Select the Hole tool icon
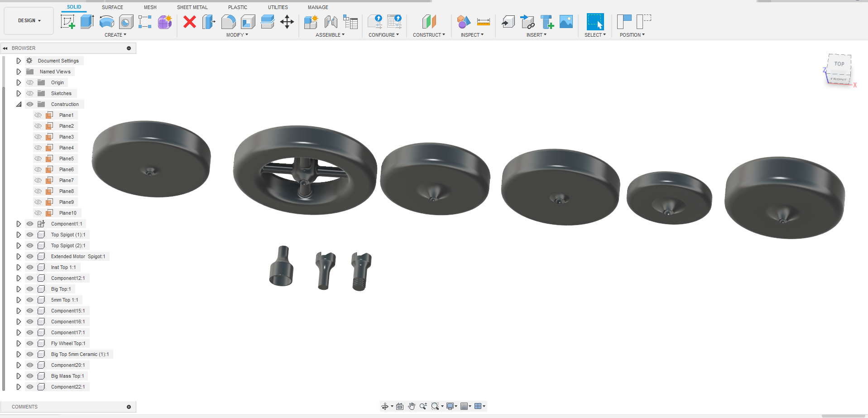 tap(126, 21)
